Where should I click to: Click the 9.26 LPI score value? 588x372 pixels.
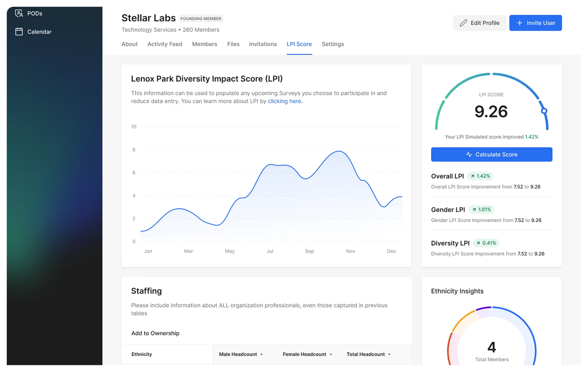[x=491, y=112]
